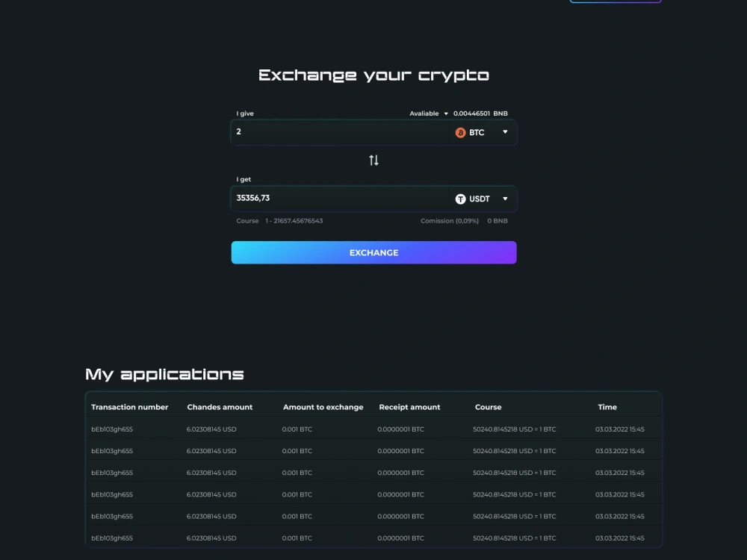Click the Course 1 - 21657.45676543 rate text
The width and height of the screenshot is (747, 560).
pos(279,221)
